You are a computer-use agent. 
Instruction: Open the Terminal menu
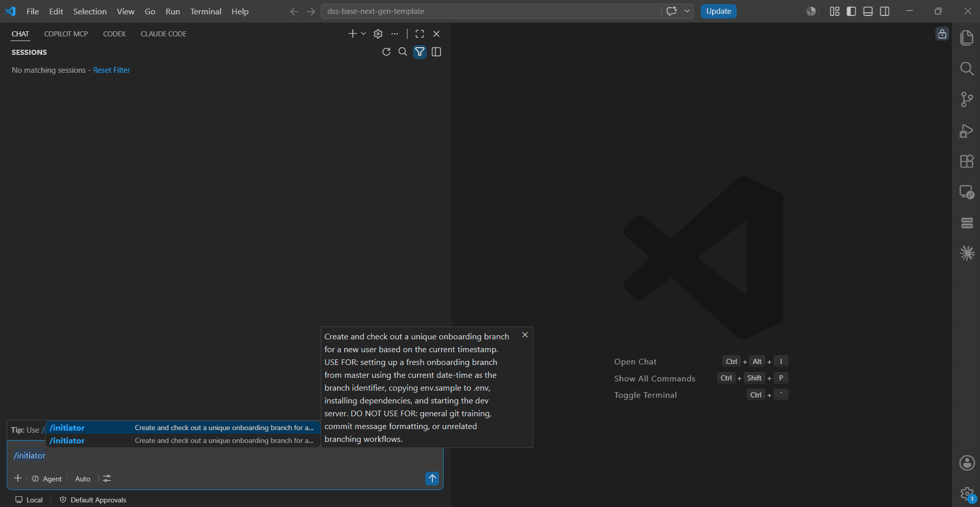[x=206, y=11]
